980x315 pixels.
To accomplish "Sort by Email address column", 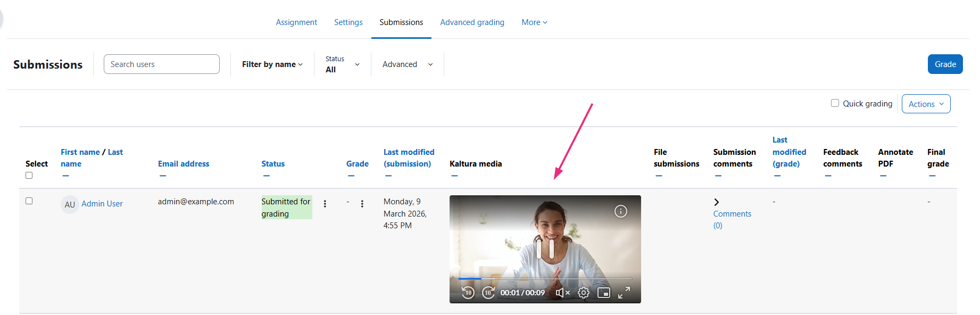I will click(184, 164).
